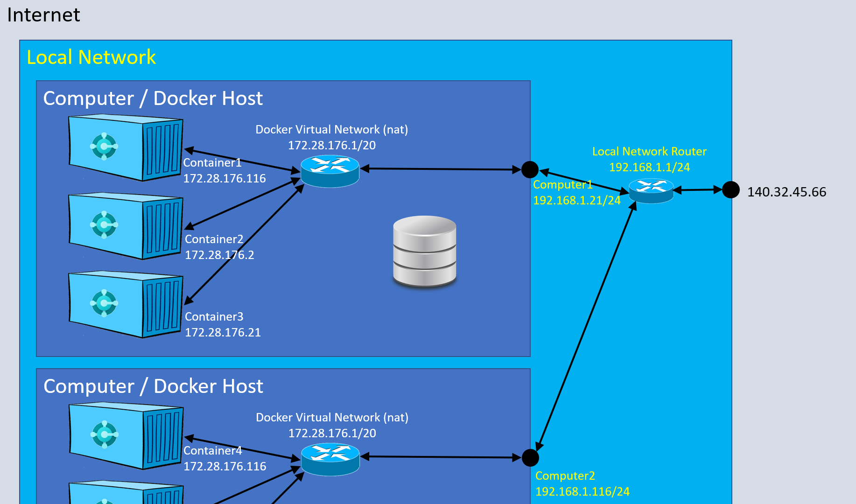
Task: Select the yellow Local Network title
Action: (x=91, y=57)
